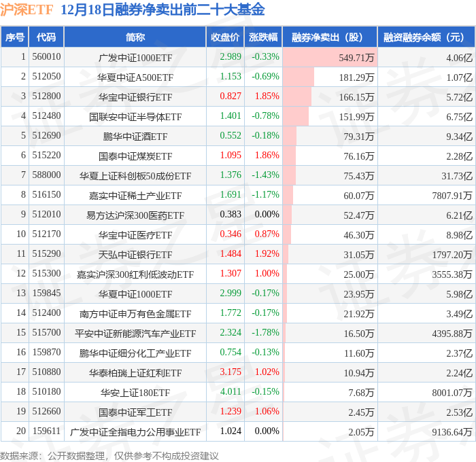Click change value -0.69%
Image resolution: width=476 pixels, height=462 pixels.
pos(265,77)
